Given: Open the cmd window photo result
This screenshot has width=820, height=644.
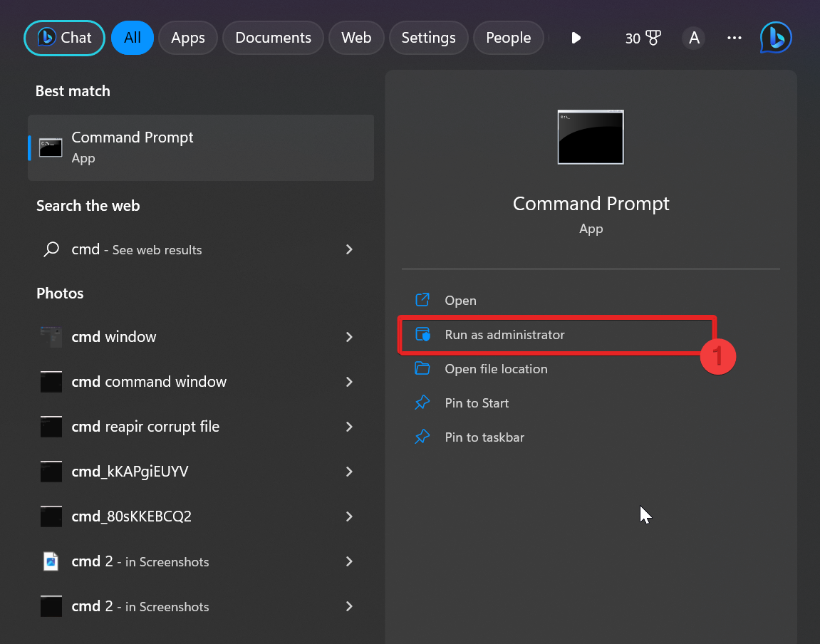Looking at the screenshot, I should pos(201,337).
